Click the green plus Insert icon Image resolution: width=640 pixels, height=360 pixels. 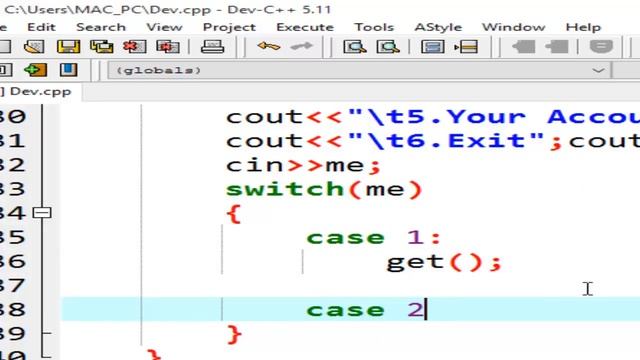click(x=35, y=70)
